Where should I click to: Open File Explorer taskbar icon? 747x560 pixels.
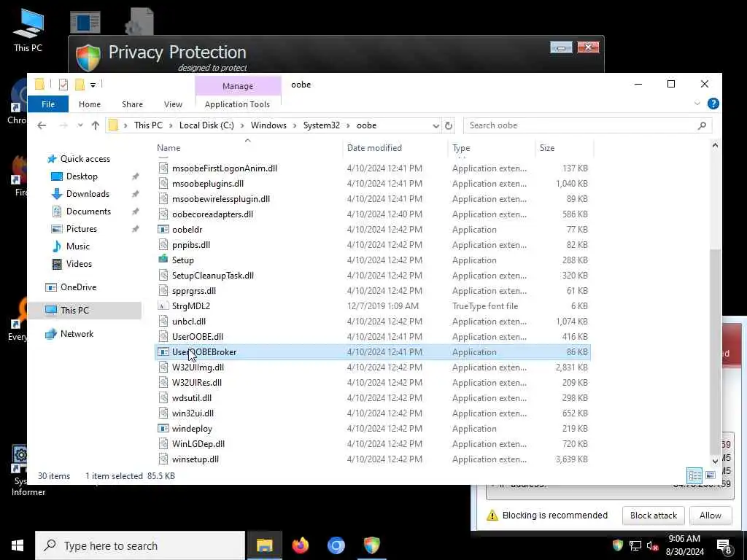264,545
